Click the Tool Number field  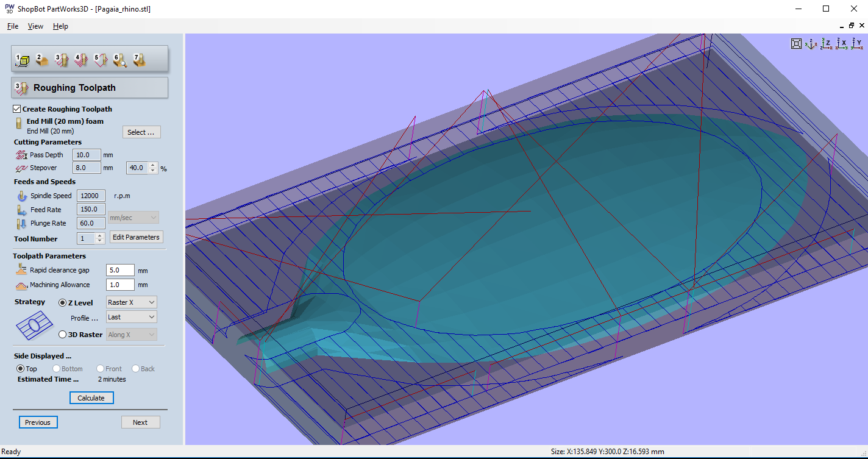[x=87, y=238]
